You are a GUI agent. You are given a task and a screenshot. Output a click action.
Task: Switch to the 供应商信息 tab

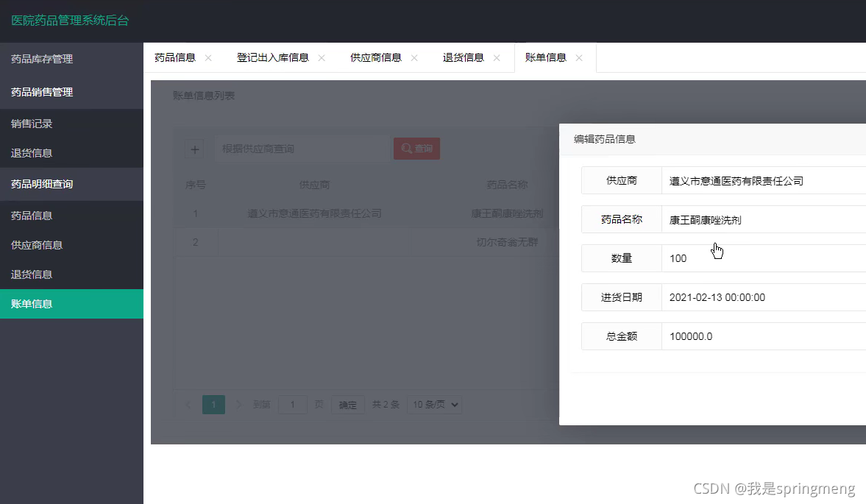(x=375, y=58)
